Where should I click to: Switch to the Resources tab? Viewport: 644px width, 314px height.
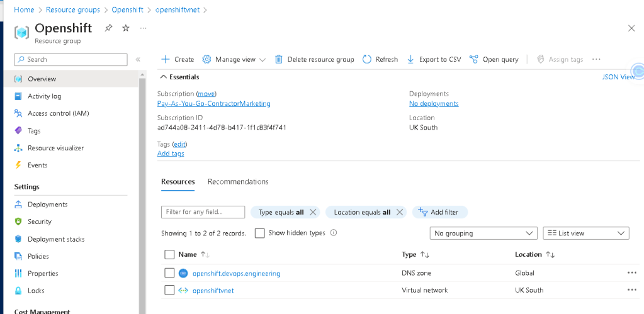[x=178, y=181]
